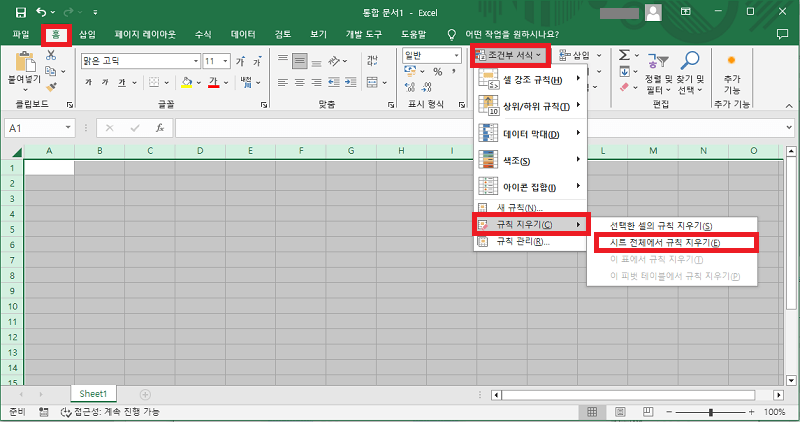Switch to the 페이지 레이아웃 tab

(x=145, y=34)
